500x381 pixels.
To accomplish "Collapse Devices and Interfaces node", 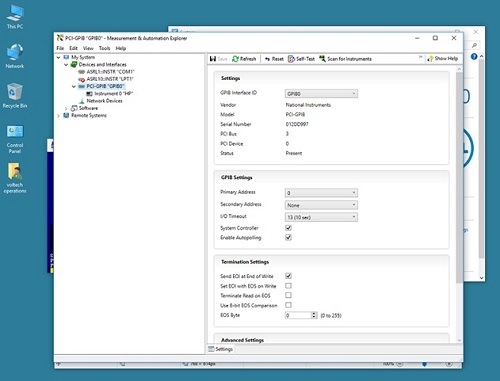I will click(66, 65).
